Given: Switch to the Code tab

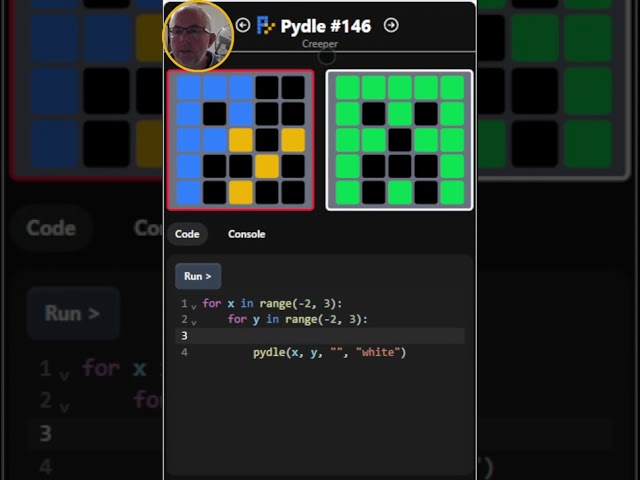Looking at the screenshot, I should tap(187, 234).
